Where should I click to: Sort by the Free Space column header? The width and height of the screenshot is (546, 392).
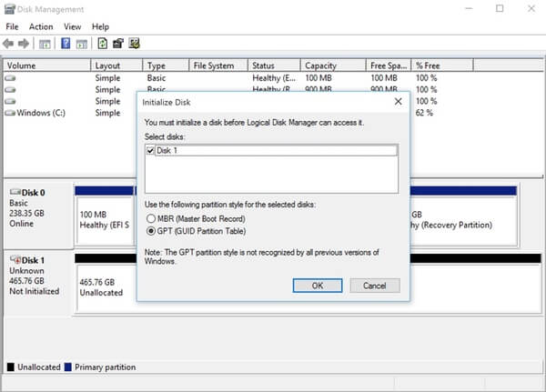pos(389,65)
